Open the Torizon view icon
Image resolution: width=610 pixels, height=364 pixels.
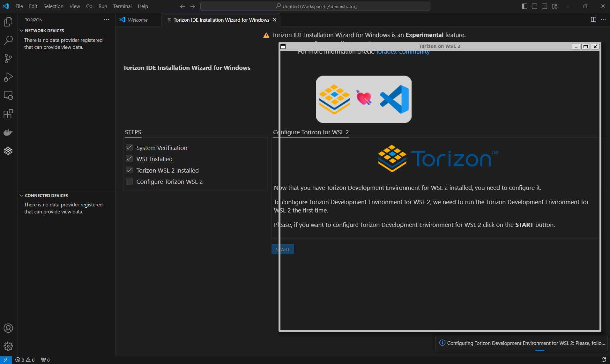8,151
